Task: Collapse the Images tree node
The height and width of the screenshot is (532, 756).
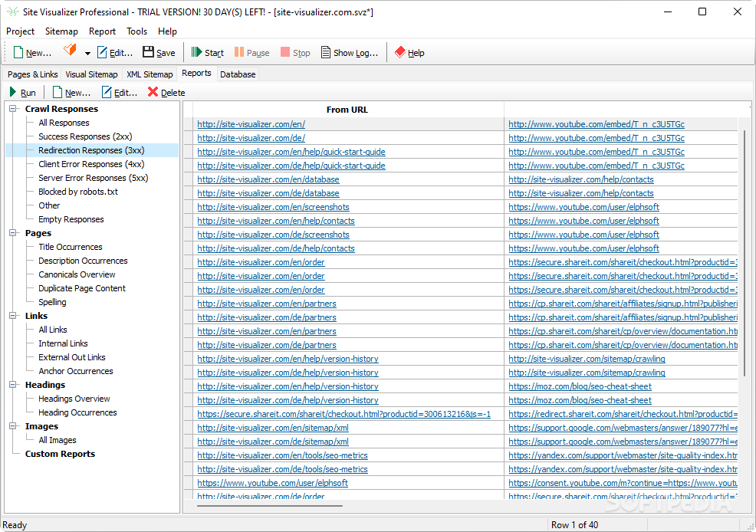Action: click(12, 426)
